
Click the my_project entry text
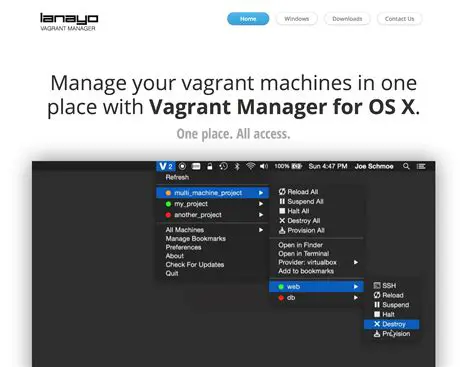191,204
